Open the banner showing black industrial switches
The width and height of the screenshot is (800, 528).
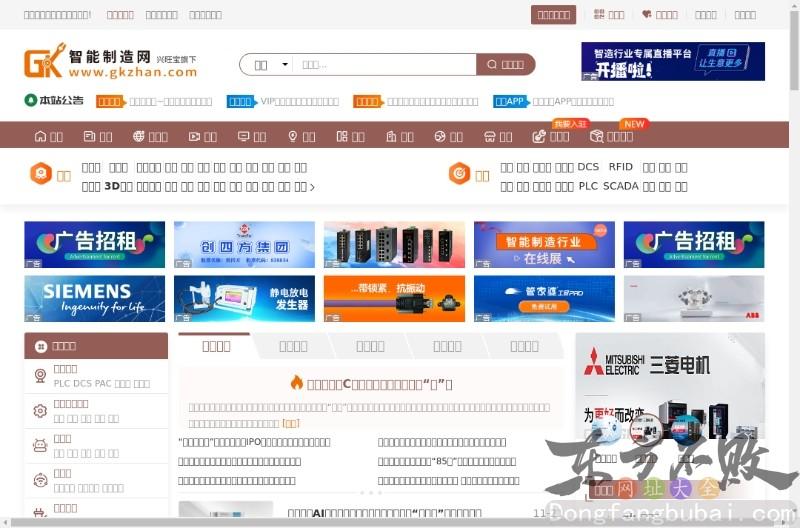(394, 244)
